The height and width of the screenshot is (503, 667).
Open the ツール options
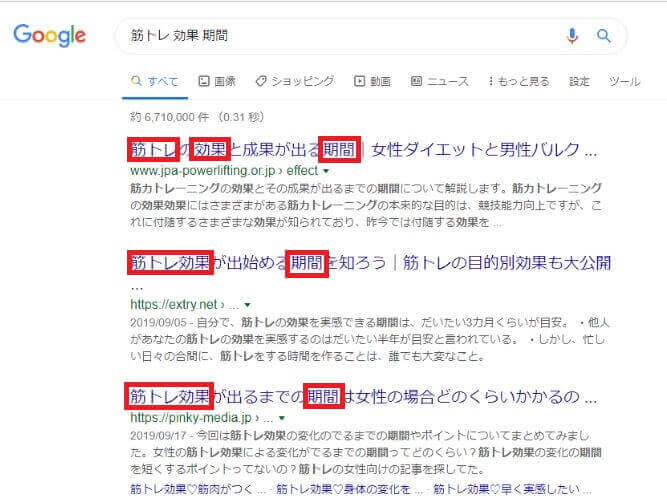[x=624, y=81]
